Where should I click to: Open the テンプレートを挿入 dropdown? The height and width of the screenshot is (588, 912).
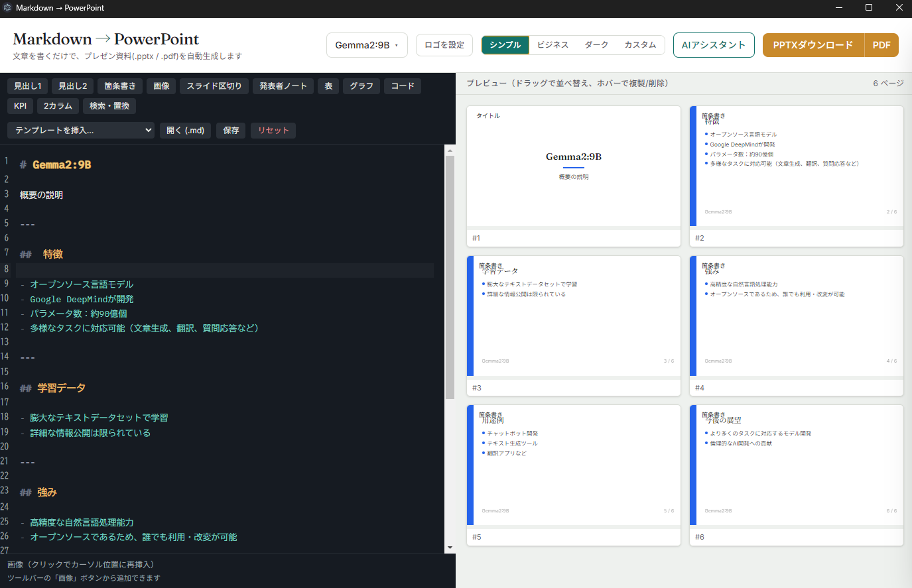81,131
